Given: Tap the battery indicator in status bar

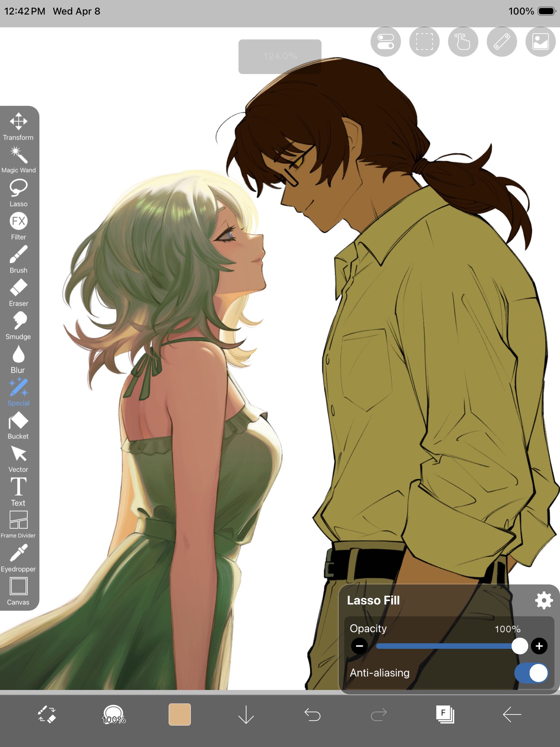Looking at the screenshot, I should (x=547, y=11).
